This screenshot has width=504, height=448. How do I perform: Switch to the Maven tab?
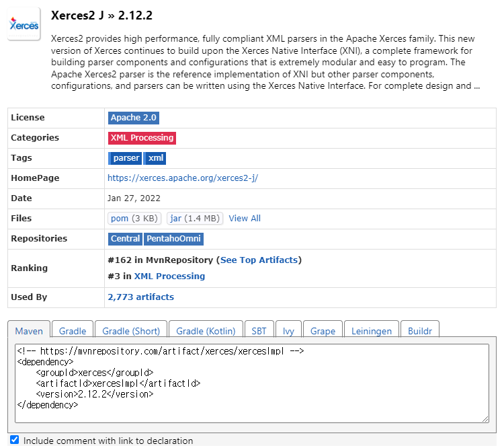click(29, 329)
